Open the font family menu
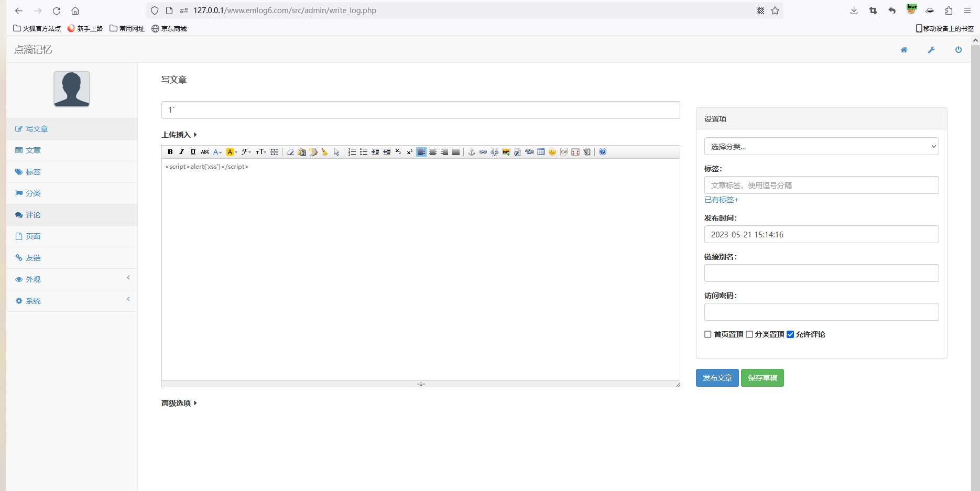This screenshot has width=980, height=491. (246, 152)
